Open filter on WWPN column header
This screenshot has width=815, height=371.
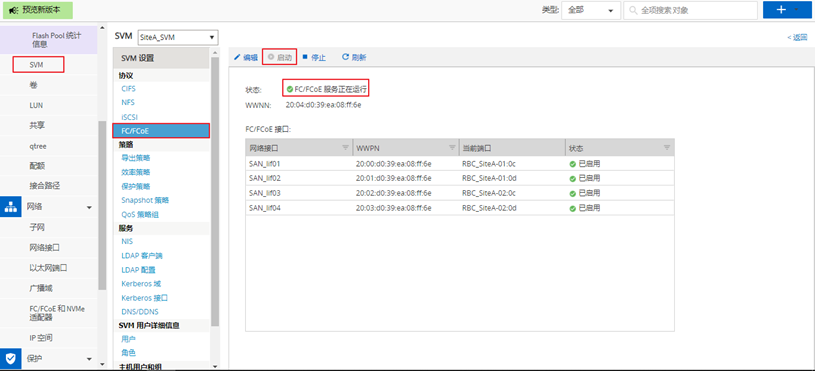[452, 148]
